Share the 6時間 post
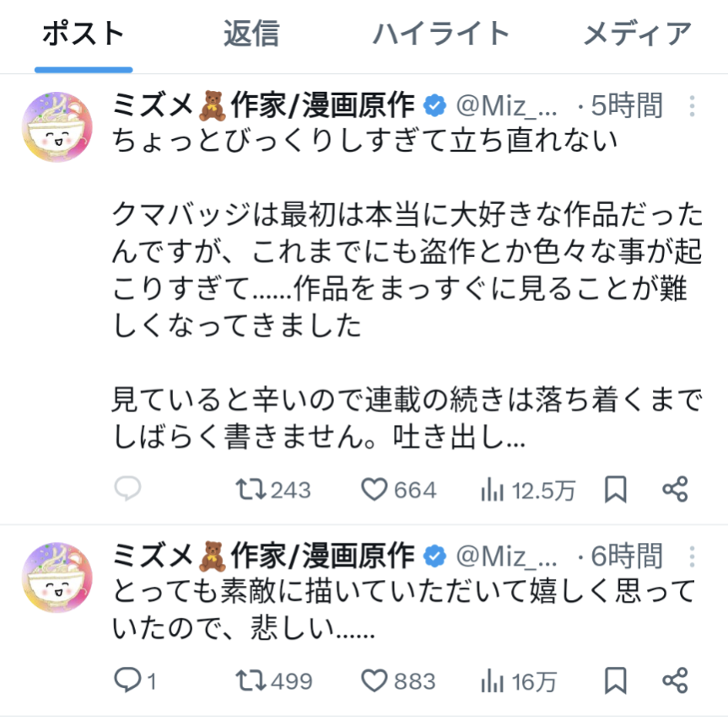The width and height of the screenshot is (728, 725). click(x=675, y=680)
